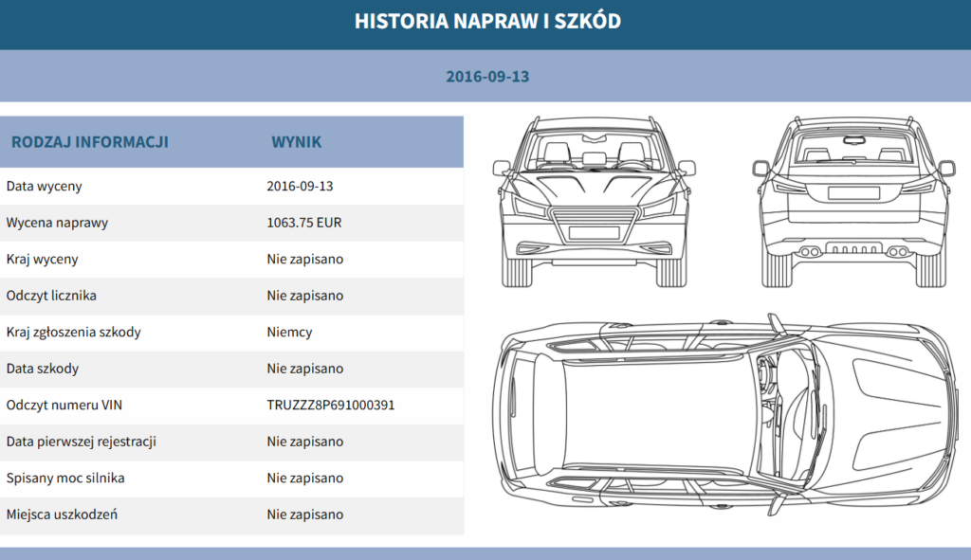This screenshot has width=971, height=560.
Task: Select the 'Kraj wyceny' row label
Action: point(43,260)
